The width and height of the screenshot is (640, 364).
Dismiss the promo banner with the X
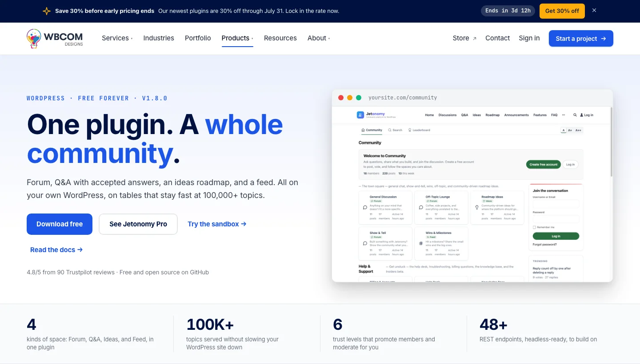pyautogui.click(x=594, y=10)
